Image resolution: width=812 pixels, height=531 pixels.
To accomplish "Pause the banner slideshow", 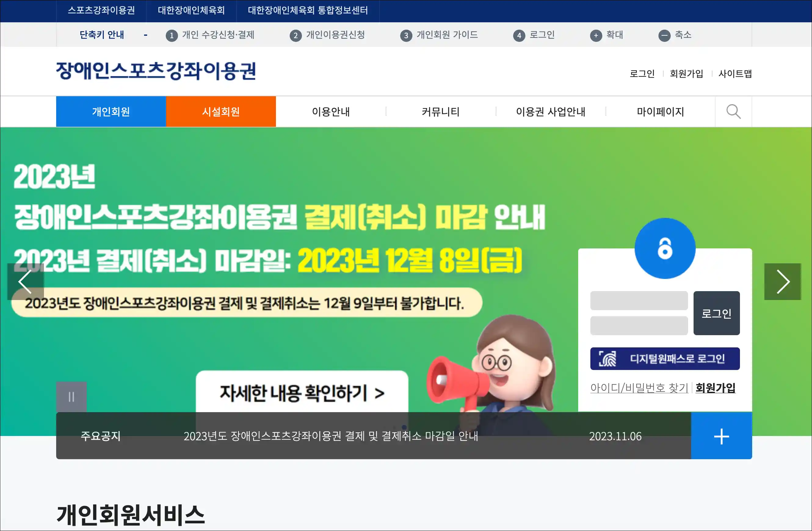I will click(x=71, y=397).
